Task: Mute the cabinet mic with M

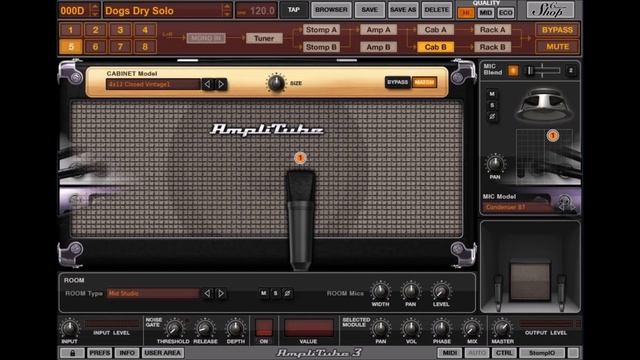Action: pyautogui.click(x=492, y=94)
